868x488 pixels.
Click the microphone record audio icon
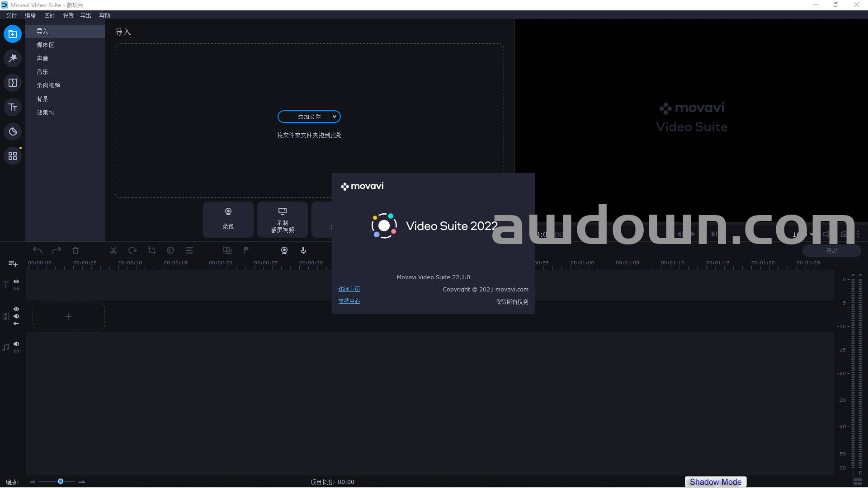[x=303, y=250]
